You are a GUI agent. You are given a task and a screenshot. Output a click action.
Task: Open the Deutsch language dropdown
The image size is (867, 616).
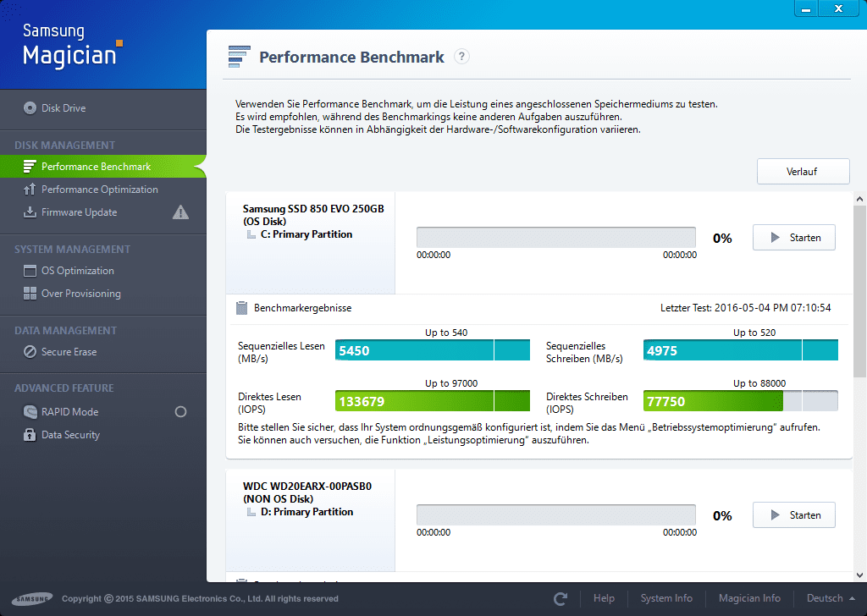click(831, 598)
